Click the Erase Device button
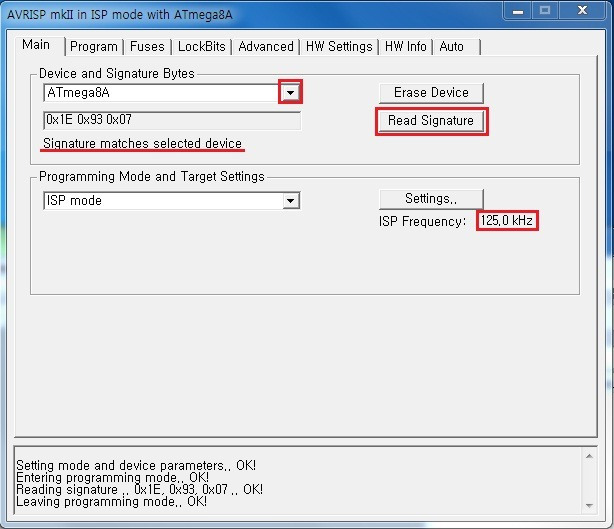 click(431, 93)
